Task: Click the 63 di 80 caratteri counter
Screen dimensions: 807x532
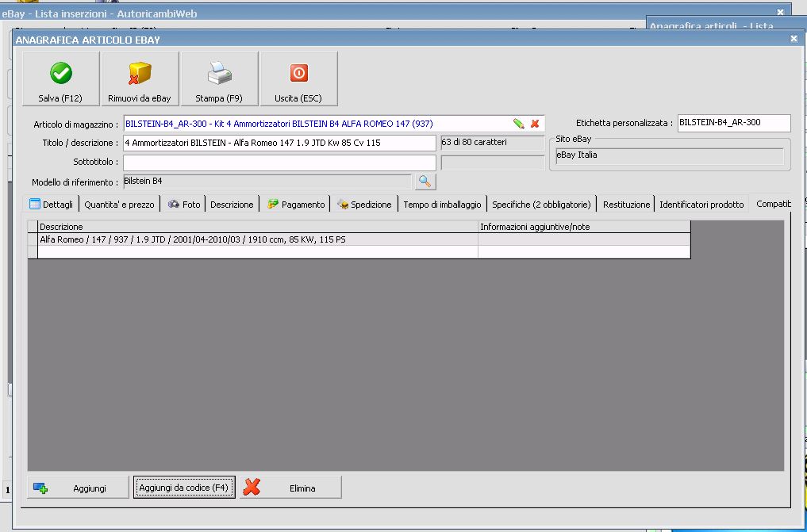Action: click(x=493, y=143)
